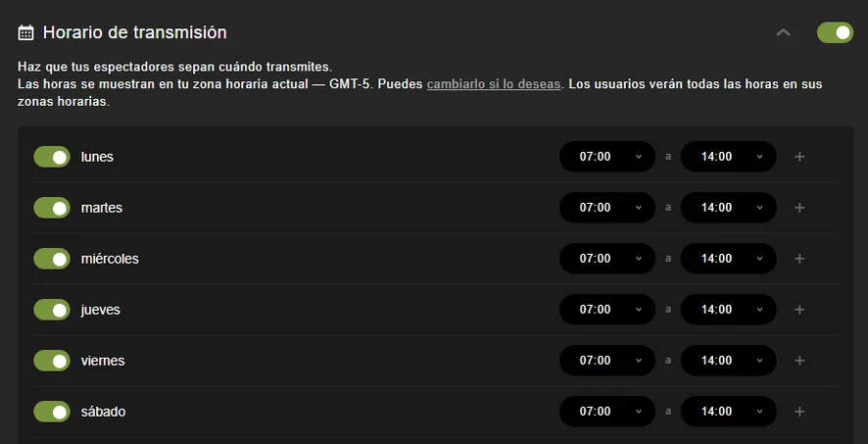Add another time slot for martes
Viewport: 868px width, 444px height.
click(x=799, y=208)
